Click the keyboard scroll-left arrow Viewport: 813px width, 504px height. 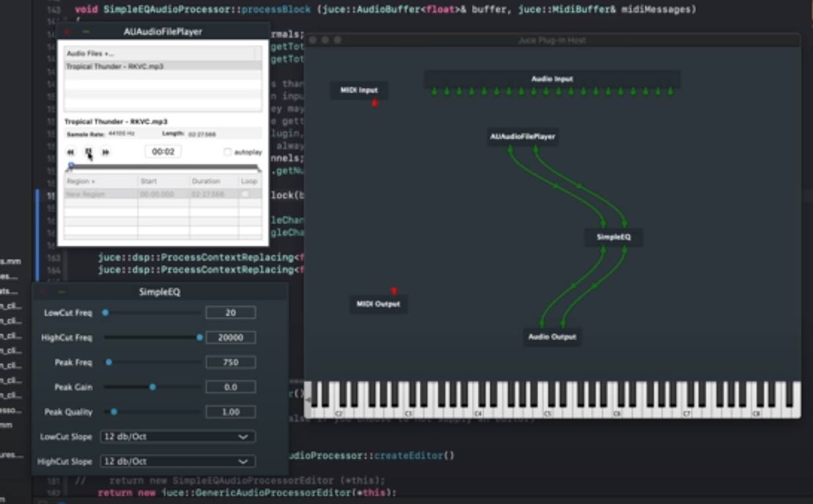(307, 400)
